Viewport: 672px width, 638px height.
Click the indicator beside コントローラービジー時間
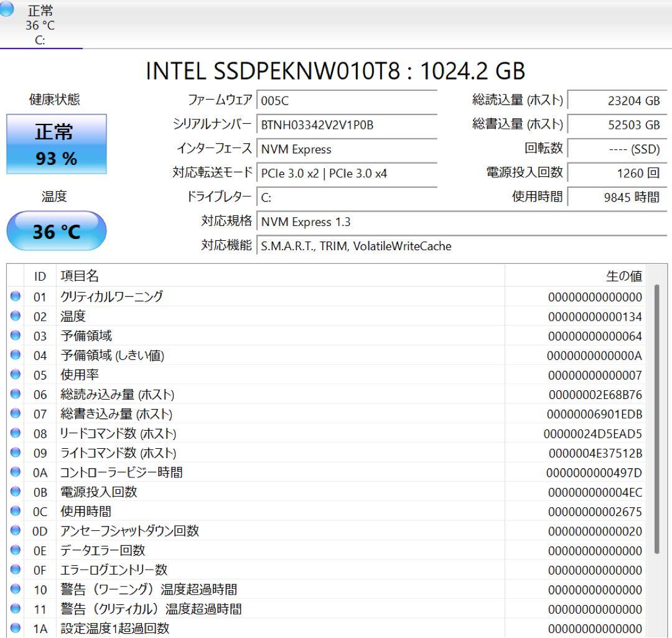(x=14, y=472)
